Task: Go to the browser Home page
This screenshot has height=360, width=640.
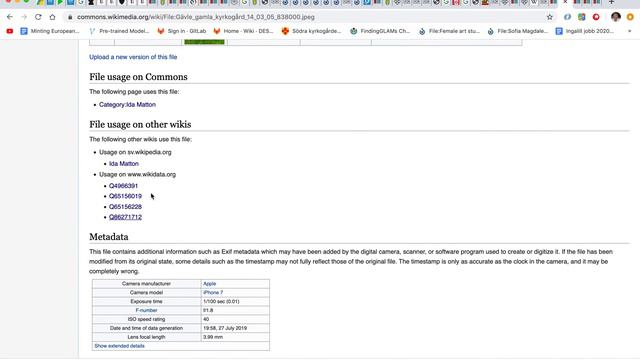Action: (52, 17)
